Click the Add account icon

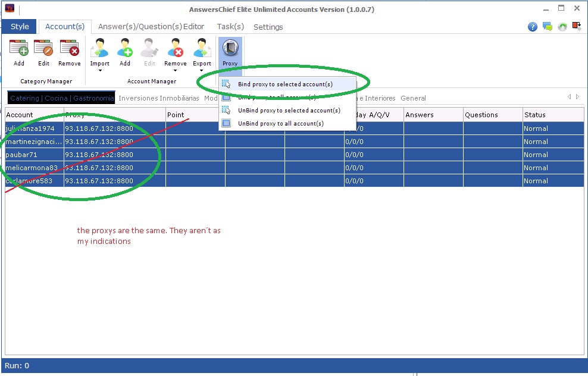click(124, 52)
